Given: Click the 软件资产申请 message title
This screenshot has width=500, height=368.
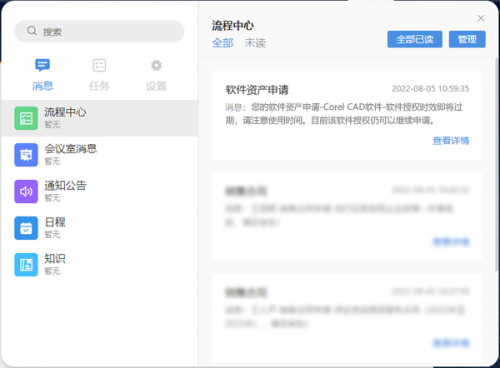Looking at the screenshot, I should 257,90.
